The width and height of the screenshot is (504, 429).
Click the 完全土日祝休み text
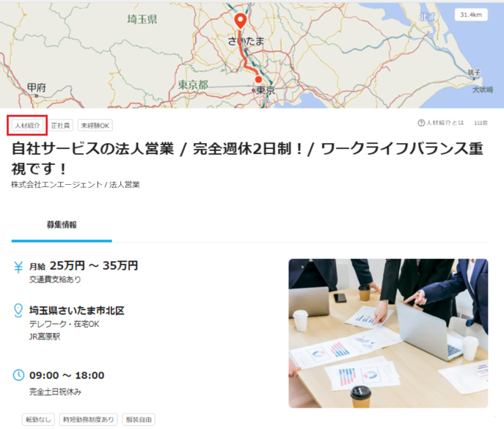(55, 392)
